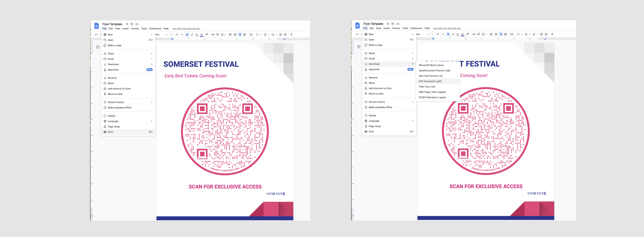The height and width of the screenshot is (237, 644).
Task: Open the Extensions menu in left screenshot
Action: (x=155, y=29)
